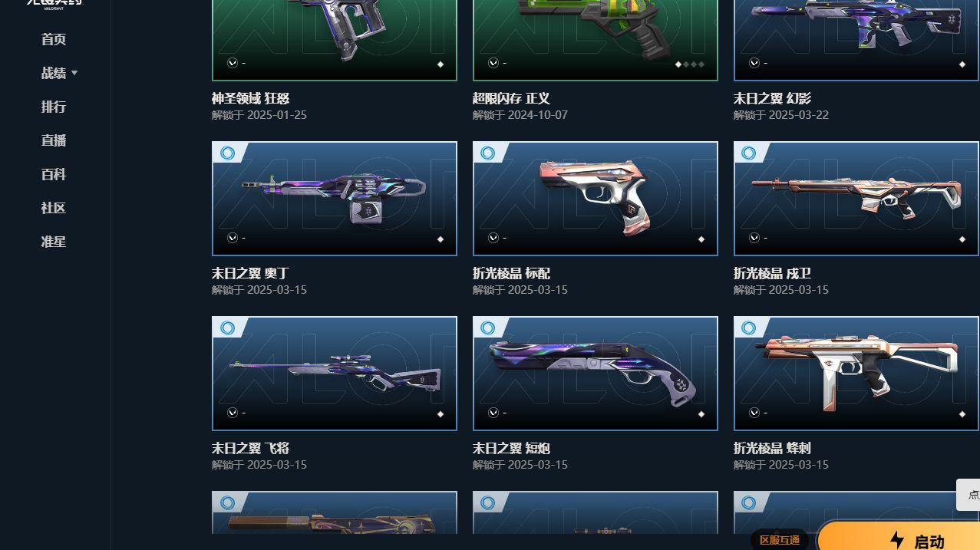Click the blue tier badge on 末日之翼 飞将 card

tap(227, 328)
